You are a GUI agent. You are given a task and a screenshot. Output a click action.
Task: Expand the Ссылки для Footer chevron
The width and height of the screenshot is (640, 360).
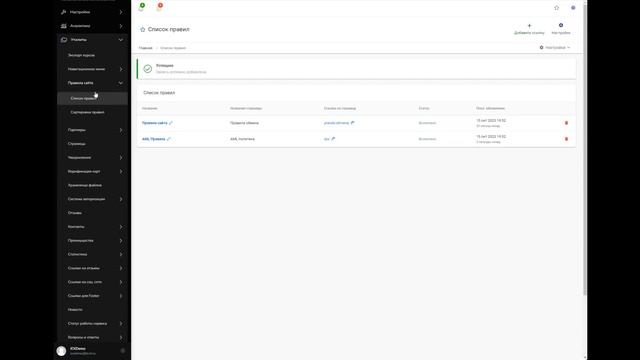121,296
